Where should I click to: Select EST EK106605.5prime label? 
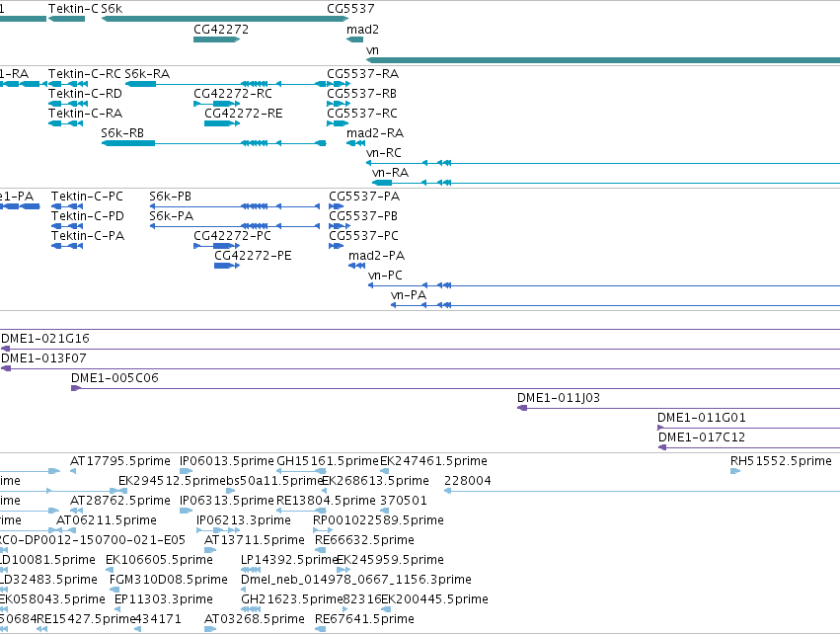pyautogui.click(x=160, y=561)
